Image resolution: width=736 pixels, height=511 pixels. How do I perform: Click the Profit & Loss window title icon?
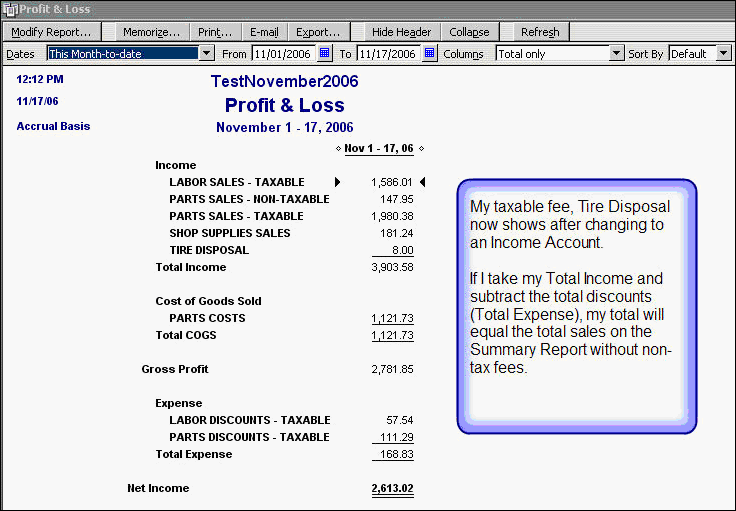pos(9,9)
